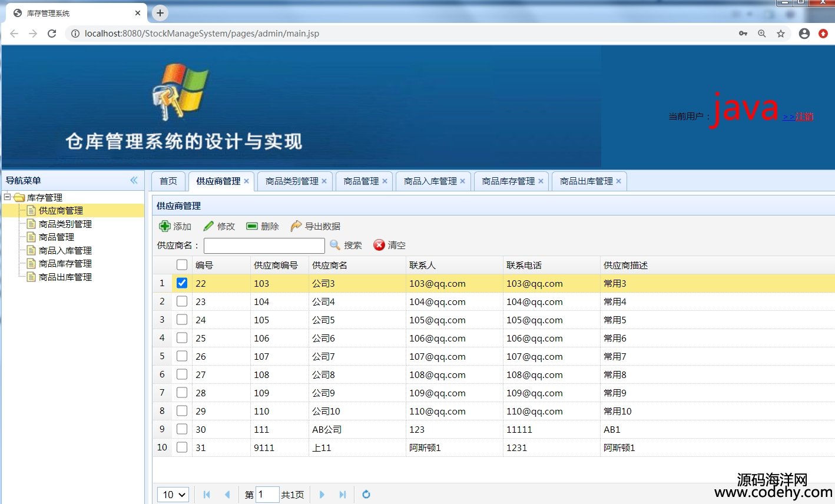The height and width of the screenshot is (504, 835).
Task: Open 商品类别管理 in navigation tree
Action: click(65, 224)
